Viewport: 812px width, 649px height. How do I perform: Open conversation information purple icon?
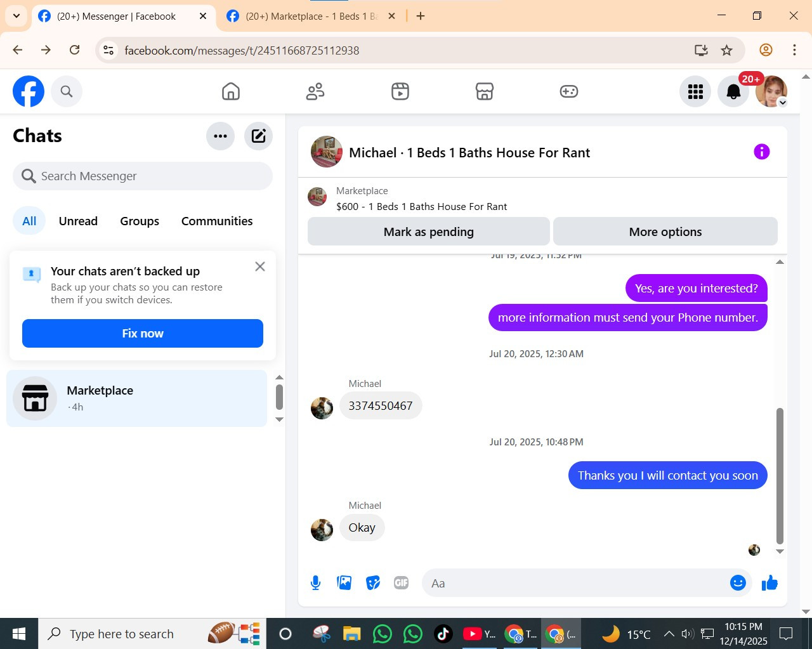(761, 152)
